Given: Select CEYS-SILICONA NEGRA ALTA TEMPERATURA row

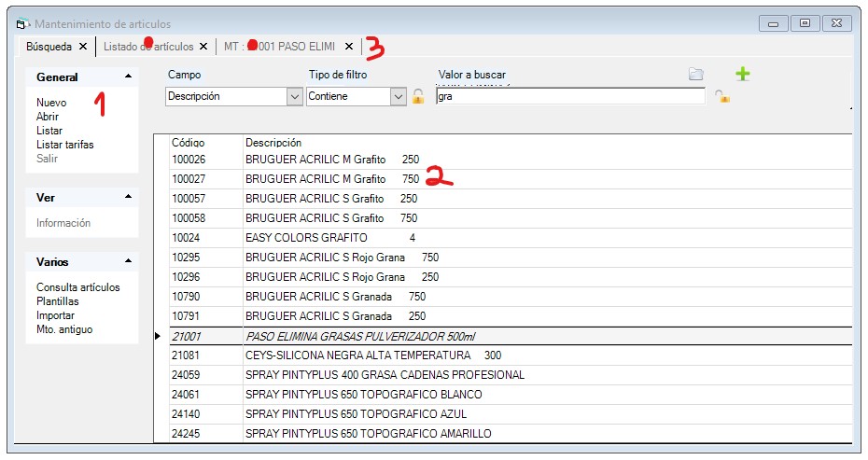Looking at the screenshot, I should point(511,355).
